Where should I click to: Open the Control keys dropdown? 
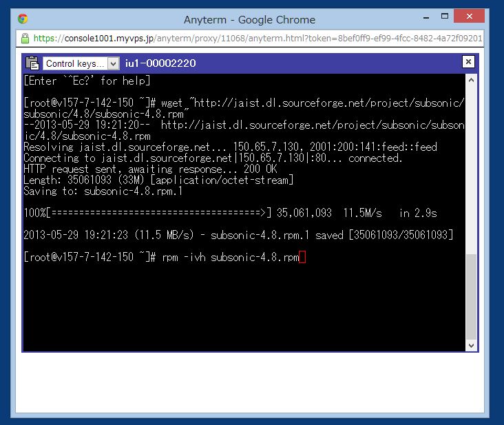coord(81,63)
